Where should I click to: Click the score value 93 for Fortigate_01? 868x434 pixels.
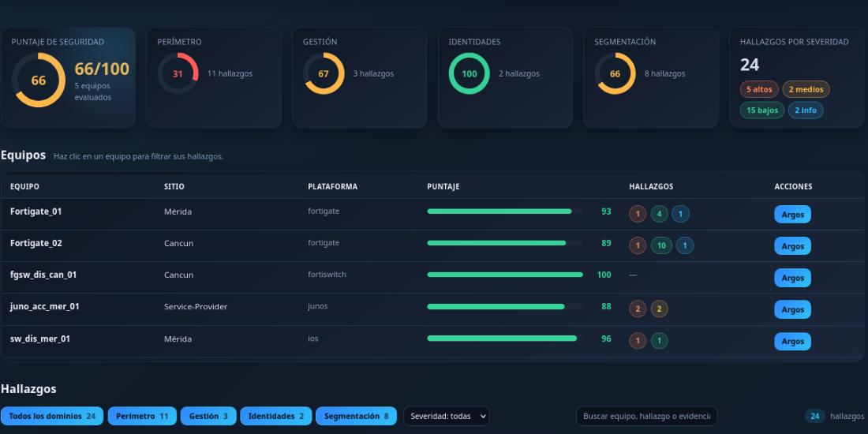(x=606, y=211)
